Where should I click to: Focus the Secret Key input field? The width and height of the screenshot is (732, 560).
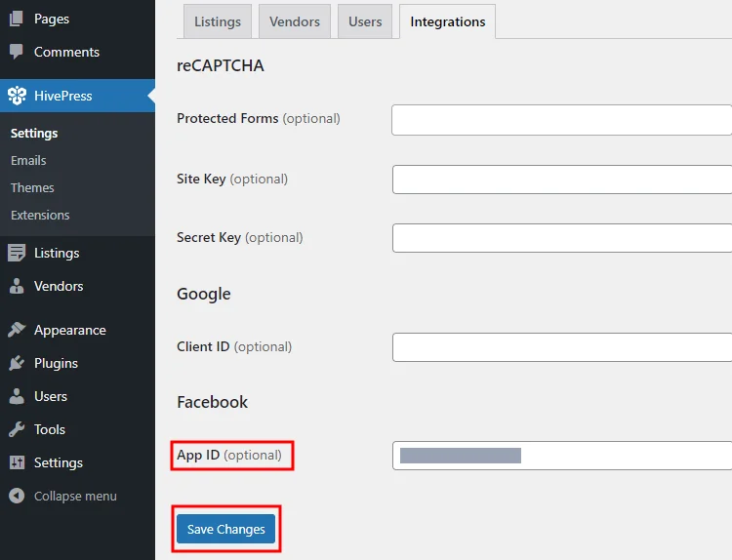(562, 238)
